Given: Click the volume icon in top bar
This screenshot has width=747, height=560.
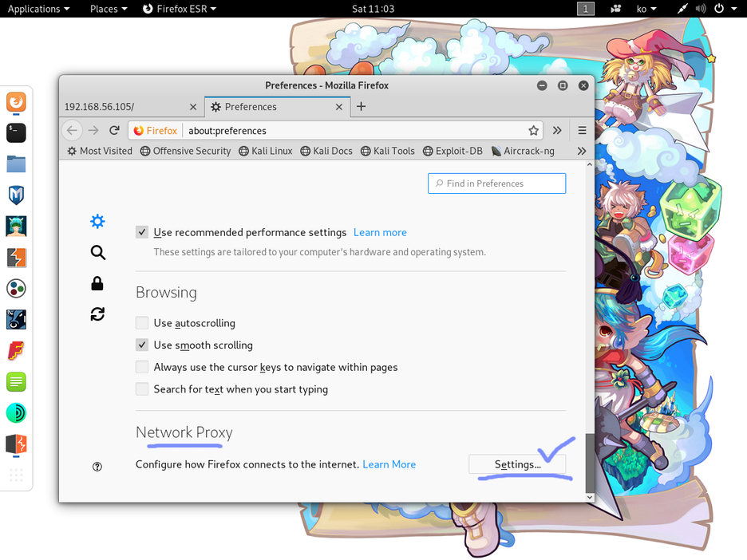Looking at the screenshot, I should (x=701, y=9).
